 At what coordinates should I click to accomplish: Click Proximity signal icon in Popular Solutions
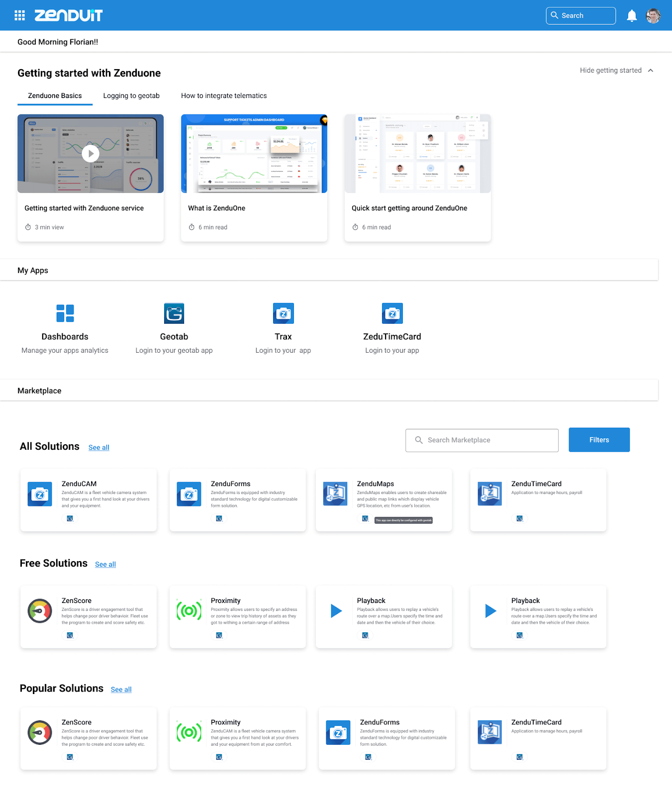point(189,733)
